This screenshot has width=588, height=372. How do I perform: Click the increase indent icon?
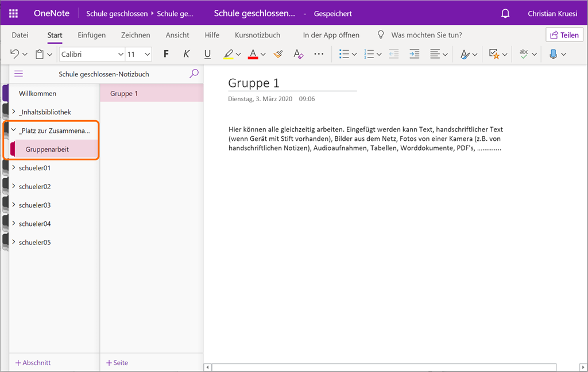(414, 54)
